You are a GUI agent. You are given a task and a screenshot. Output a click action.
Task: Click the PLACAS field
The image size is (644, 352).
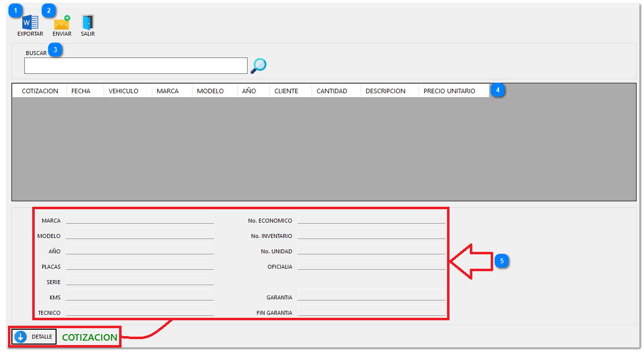pyautogui.click(x=140, y=264)
